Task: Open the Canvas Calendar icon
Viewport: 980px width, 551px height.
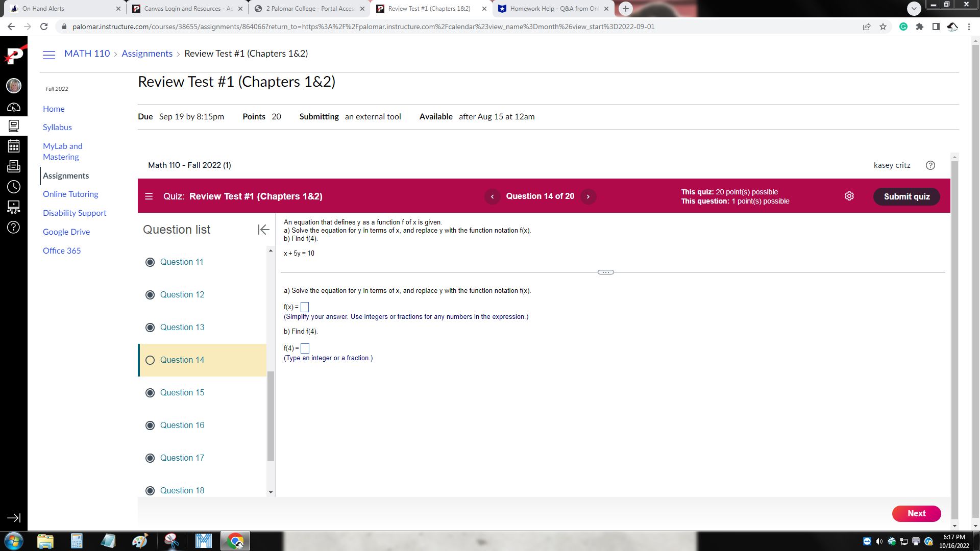Action: pyautogui.click(x=14, y=145)
